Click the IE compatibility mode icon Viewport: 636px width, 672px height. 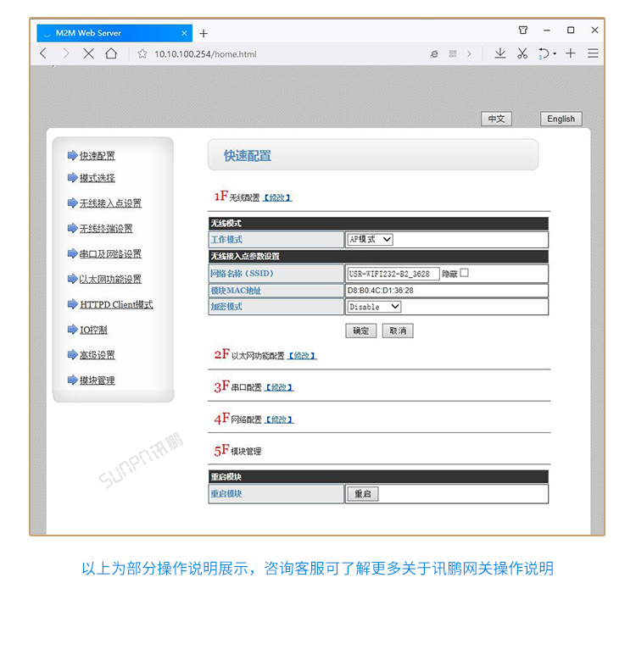pyautogui.click(x=434, y=54)
